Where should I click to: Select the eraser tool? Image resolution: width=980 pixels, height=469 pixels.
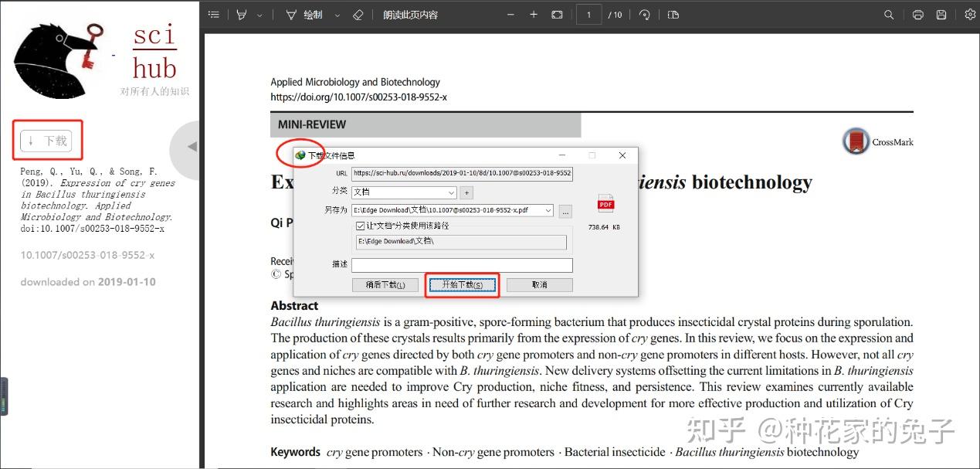tap(357, 14)
